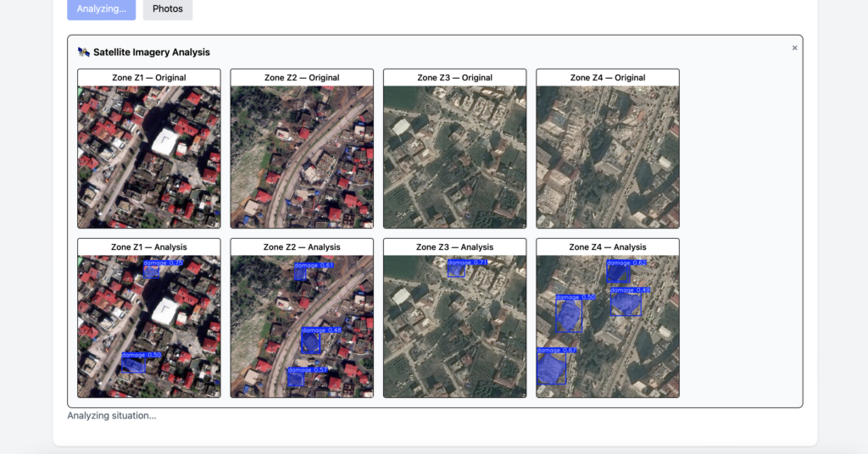
Task: Open the Zone Z2 Original image
Action: pos(302,157)
